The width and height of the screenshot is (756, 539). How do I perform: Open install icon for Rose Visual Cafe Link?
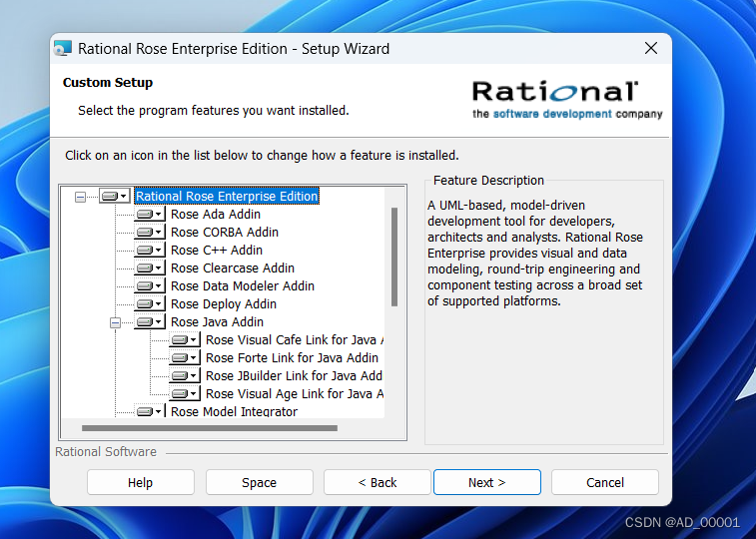(x=184, y=340)
